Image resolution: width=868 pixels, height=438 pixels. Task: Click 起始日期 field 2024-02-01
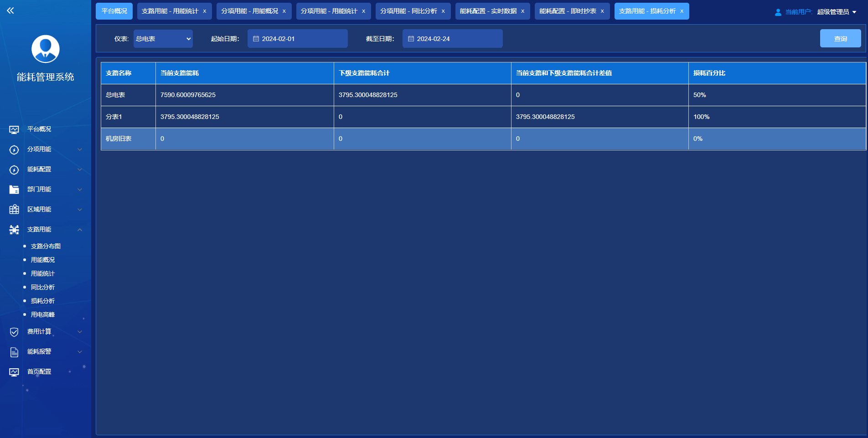pyautogui.click(x=298, y=39)
